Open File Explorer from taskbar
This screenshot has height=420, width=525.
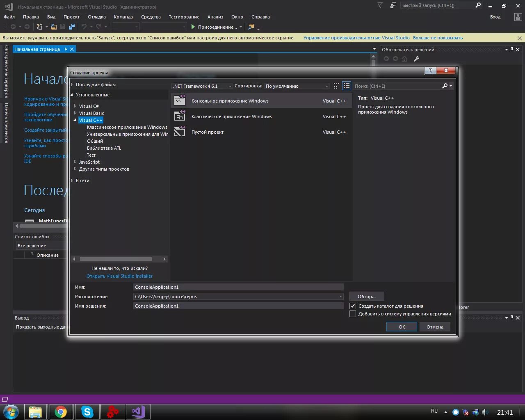(35, 412)
